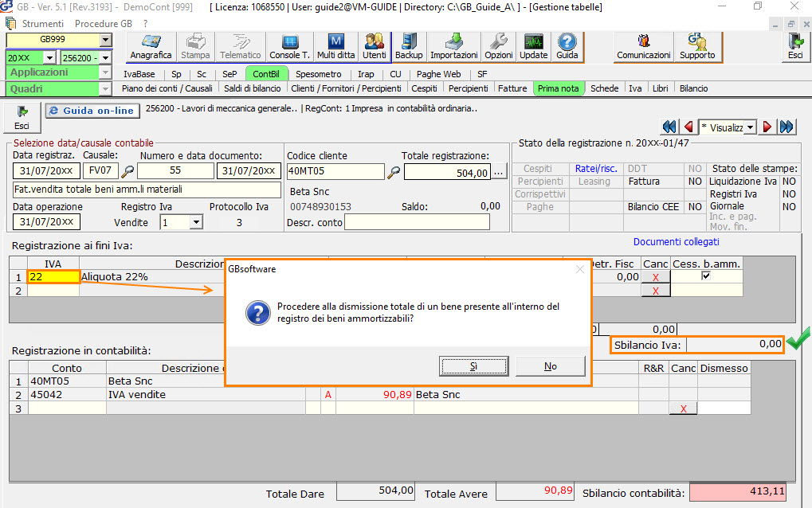Click the Ratei/risc. link
The height and width of the screenshot is (508, 812).
(596, 169)
